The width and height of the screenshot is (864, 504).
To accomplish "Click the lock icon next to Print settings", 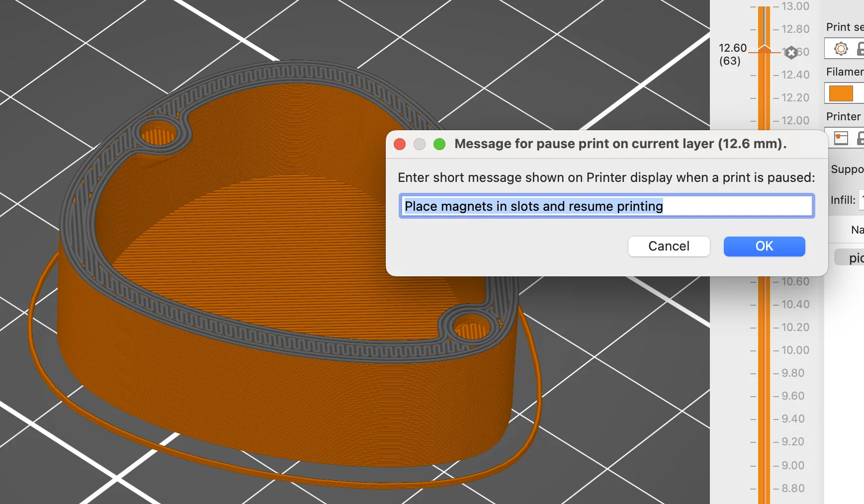I will pyautogui.click(x=860, y=49).
